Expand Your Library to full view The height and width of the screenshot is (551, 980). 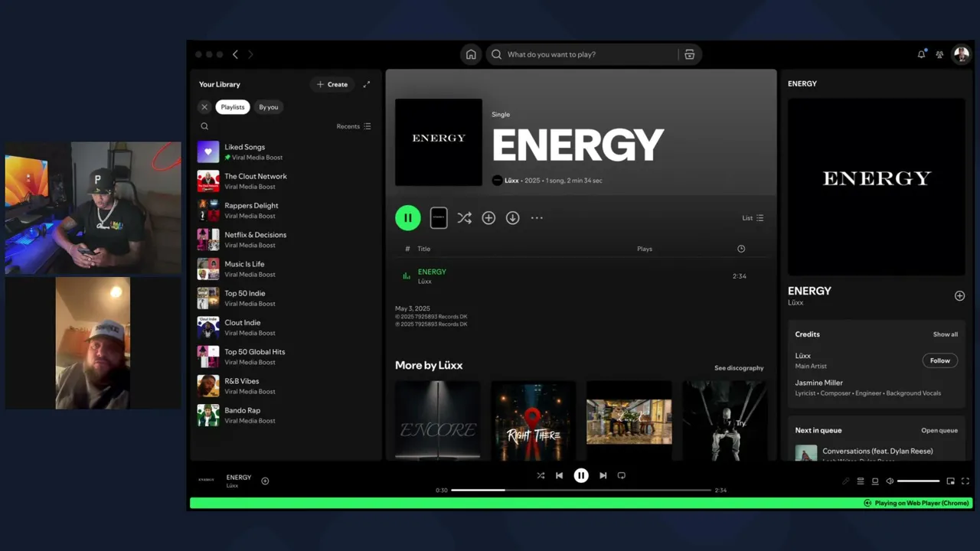(x=367, y=84)
